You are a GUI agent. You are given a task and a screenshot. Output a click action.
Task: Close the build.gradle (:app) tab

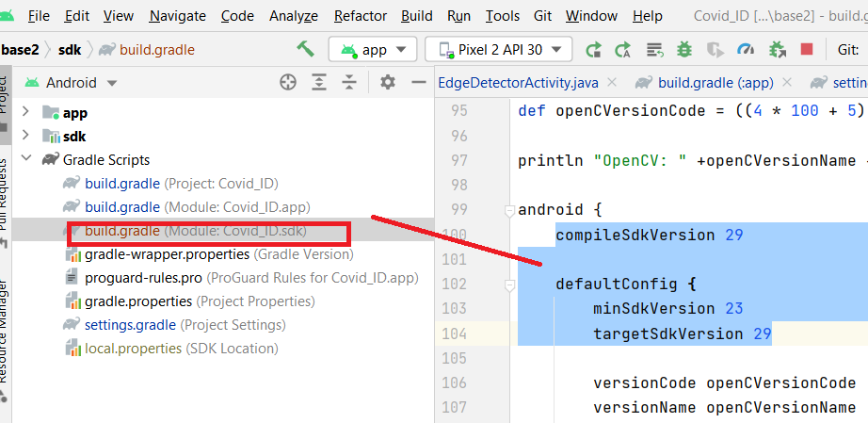786,83
